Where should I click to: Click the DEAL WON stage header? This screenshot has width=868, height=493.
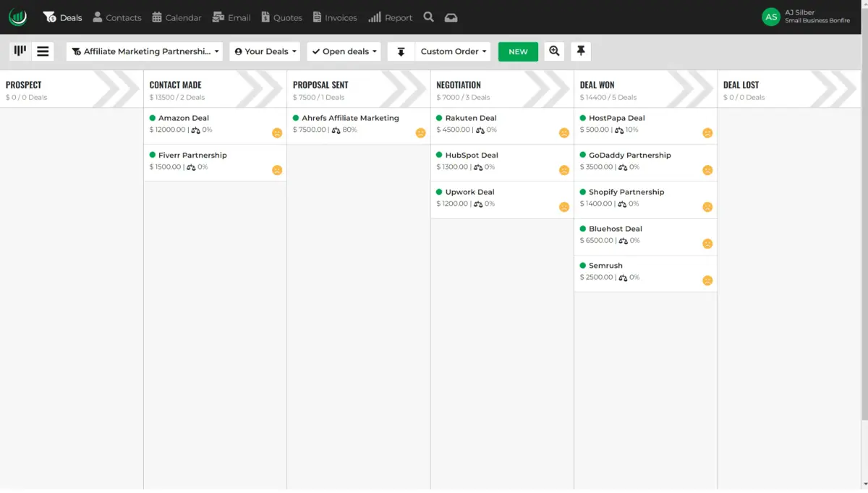(x=645, y=89)
